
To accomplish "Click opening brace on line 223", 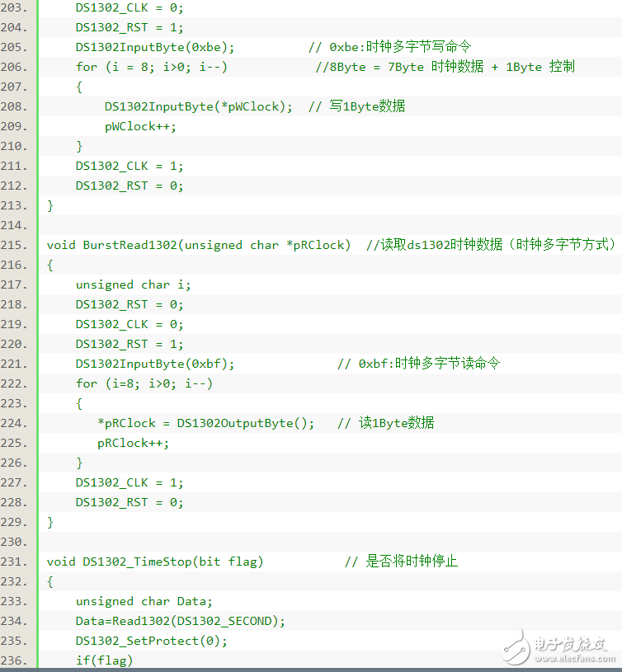I will coord(79,404).
